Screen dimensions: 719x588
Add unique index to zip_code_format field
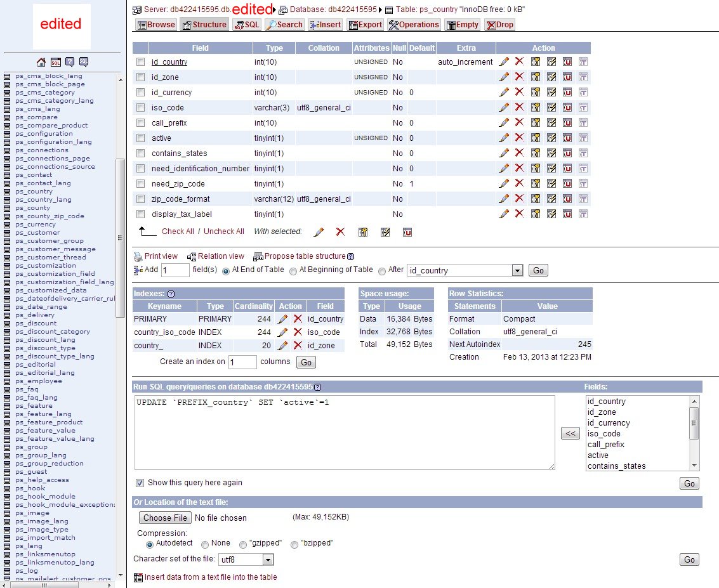(551, 199)
